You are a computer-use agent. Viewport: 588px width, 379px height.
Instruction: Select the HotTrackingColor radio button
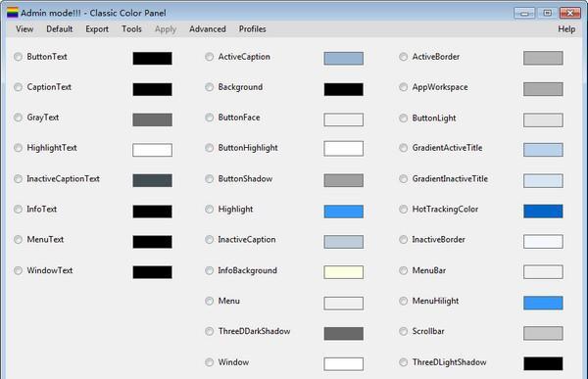point(403,209)
